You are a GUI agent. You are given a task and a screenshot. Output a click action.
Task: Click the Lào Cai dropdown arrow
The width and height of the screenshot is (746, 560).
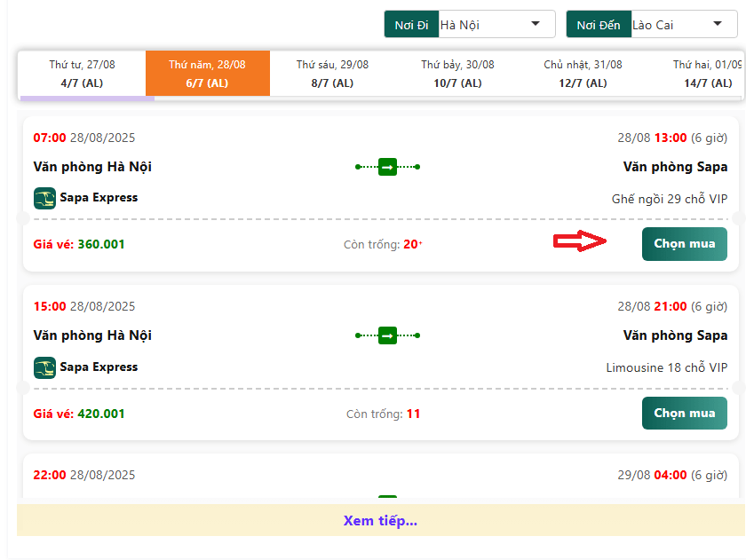coord(718,24)
